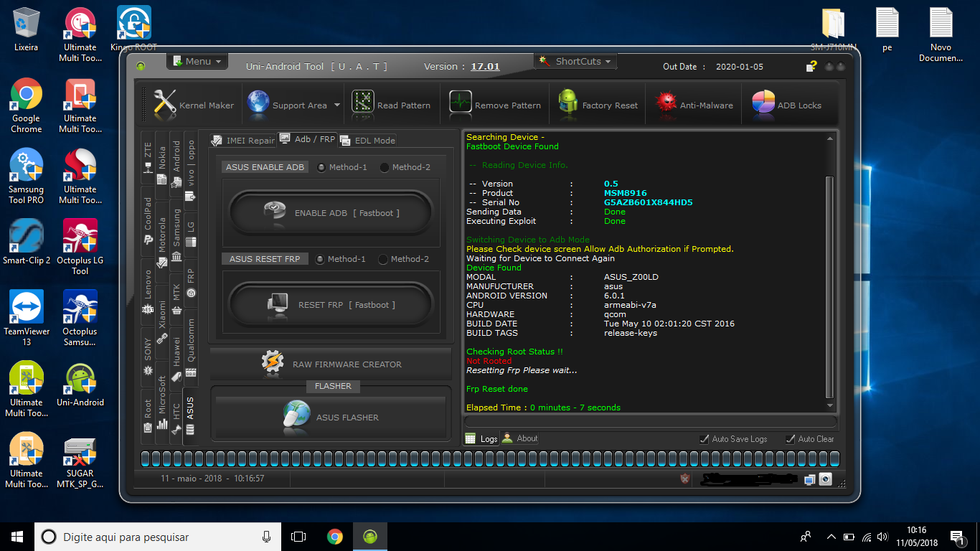The width and height of the screenshot is (980, 551).
Task: Click the input field below the log
Action: pos(650,422)
